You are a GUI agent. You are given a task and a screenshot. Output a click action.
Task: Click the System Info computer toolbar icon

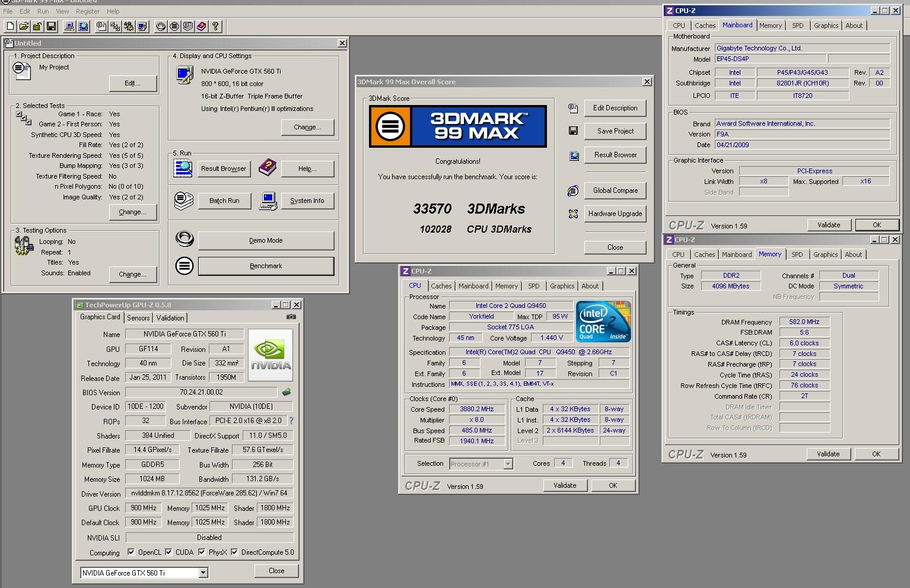pyautogui.click(x=69, y=26)
